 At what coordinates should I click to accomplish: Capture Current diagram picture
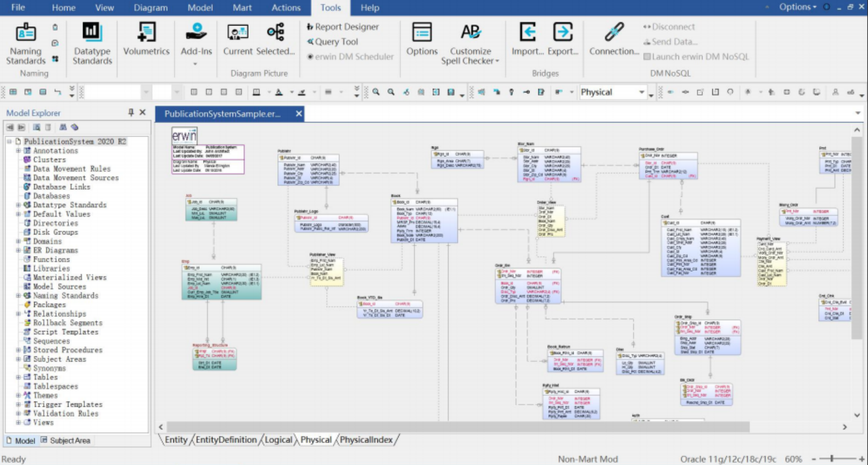(x=238, y=39)
